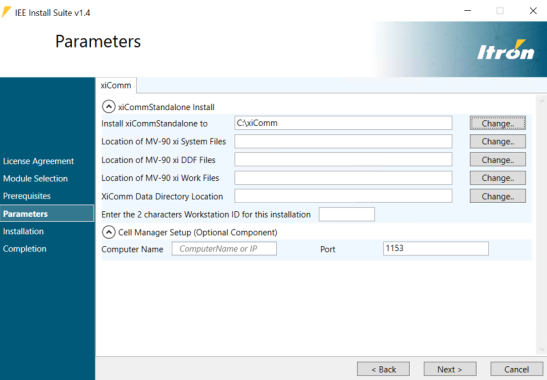Click the Itron logo in header

pyautogui.click(x=505, y=50)
